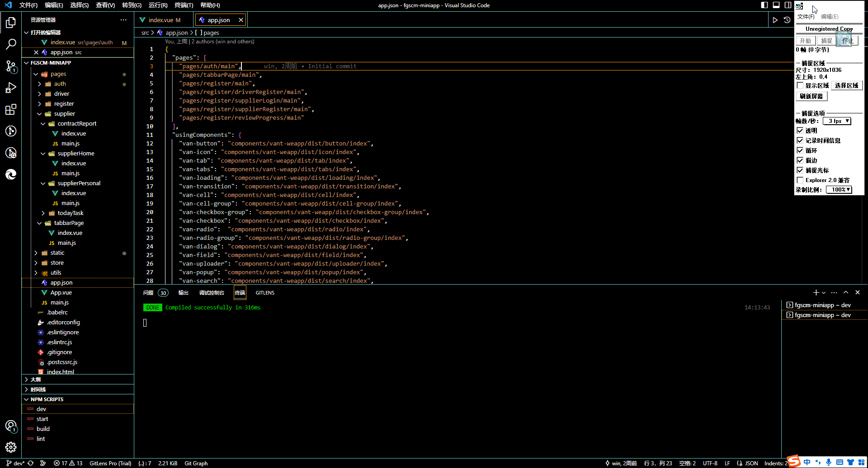Screen dimensions: 868x468
Task: Open the 运行(R) menu
Action: coord(158,5)
